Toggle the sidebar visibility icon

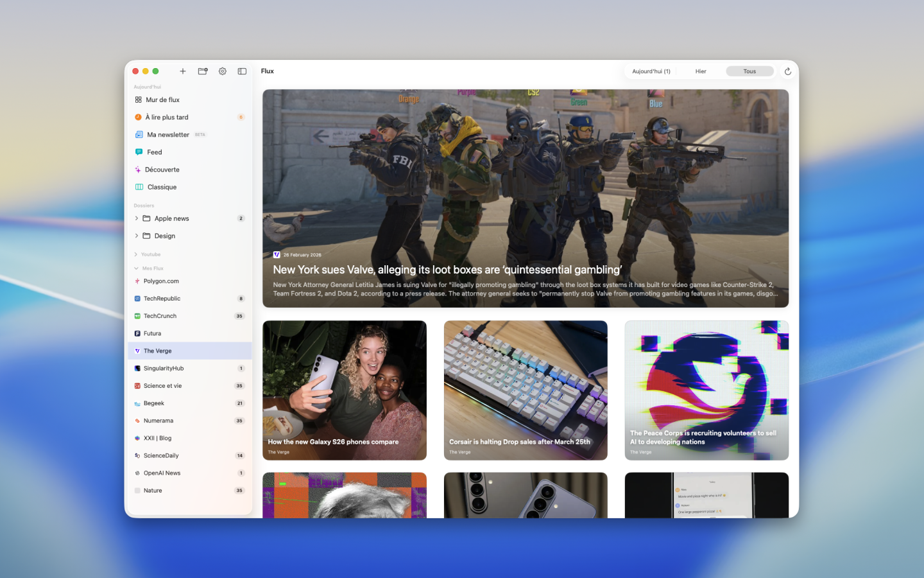242,71
